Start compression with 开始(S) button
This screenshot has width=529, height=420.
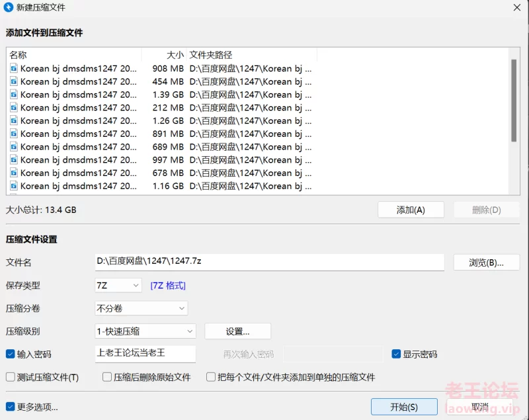click(404, 407)
